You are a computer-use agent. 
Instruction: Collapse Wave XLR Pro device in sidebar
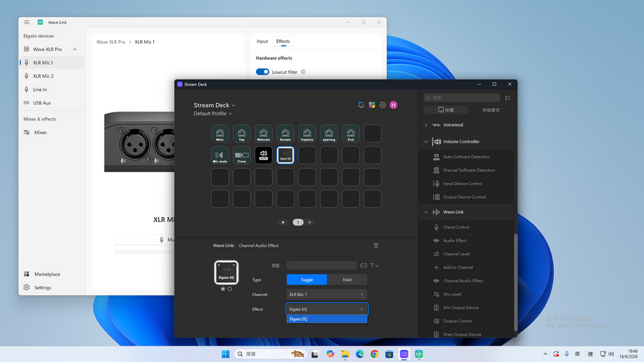75,49
